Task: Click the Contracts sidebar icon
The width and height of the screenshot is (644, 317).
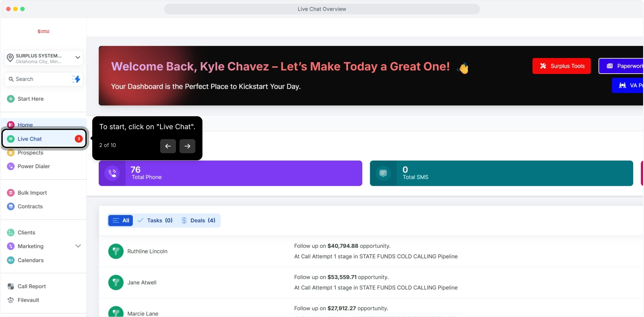Action: pyautogui.click(x=11, y=206)
